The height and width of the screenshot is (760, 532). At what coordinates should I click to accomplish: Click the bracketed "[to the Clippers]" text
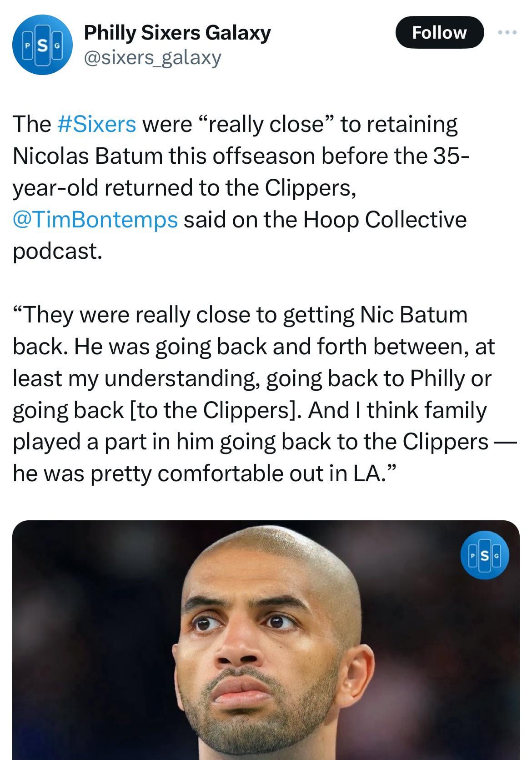[x=216, y=410]
